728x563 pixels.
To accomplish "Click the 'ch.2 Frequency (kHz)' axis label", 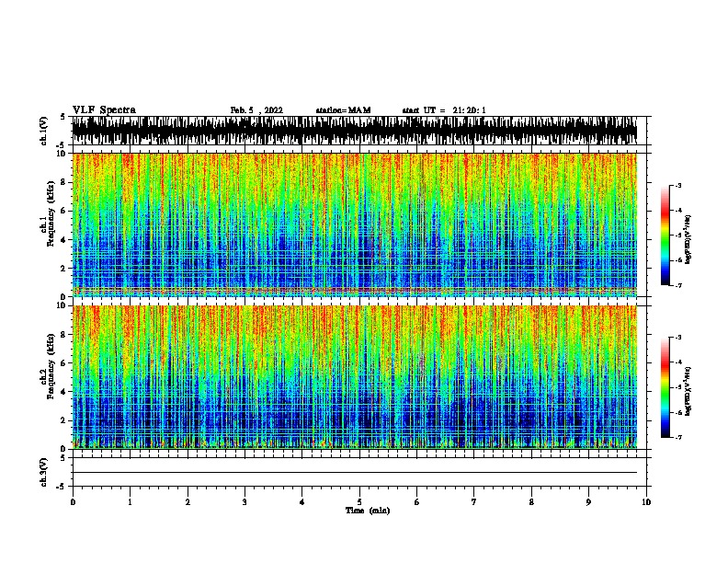I will (47, 366).
